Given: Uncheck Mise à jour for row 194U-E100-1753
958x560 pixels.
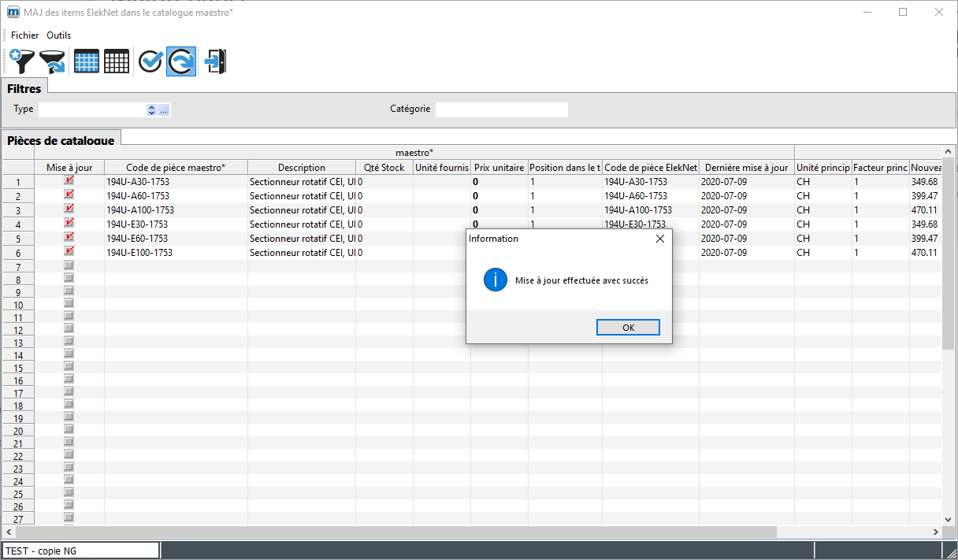Looking at the screenshot, I should click(69, 251).
